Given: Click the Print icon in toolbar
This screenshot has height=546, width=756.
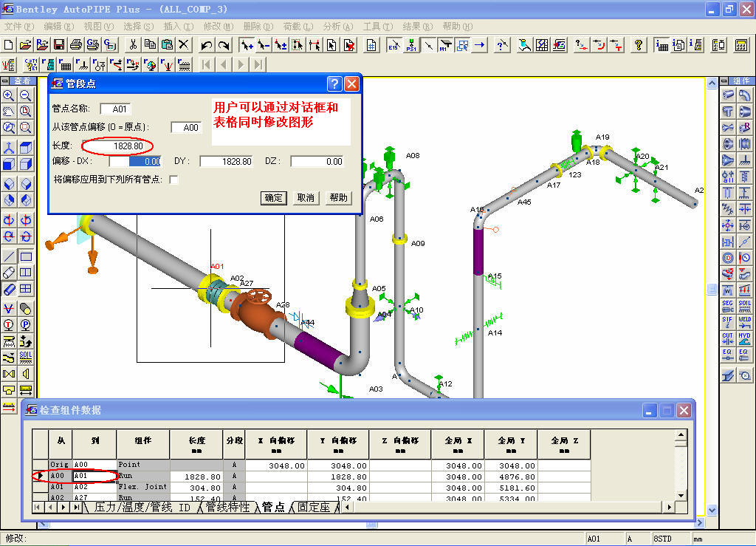Looking at the screenshot, I should (x=75, y=45).
